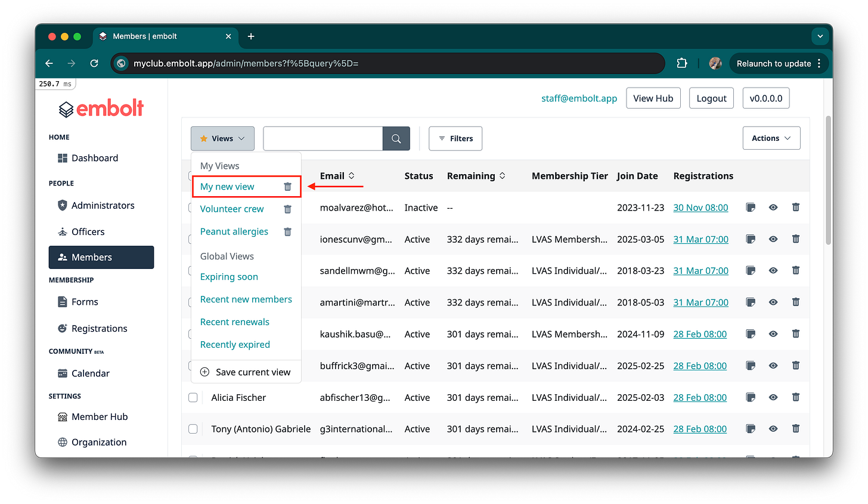Screen dimensions: 868x504
Task: Delete member in ionescunv@gm... row
Action: point(795,239)
